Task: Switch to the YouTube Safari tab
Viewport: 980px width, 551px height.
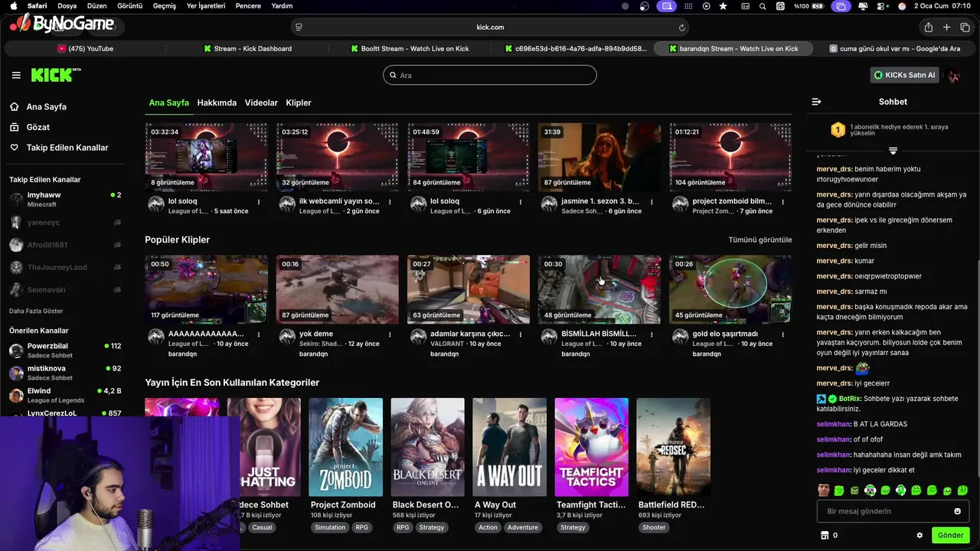Action: 85,48
